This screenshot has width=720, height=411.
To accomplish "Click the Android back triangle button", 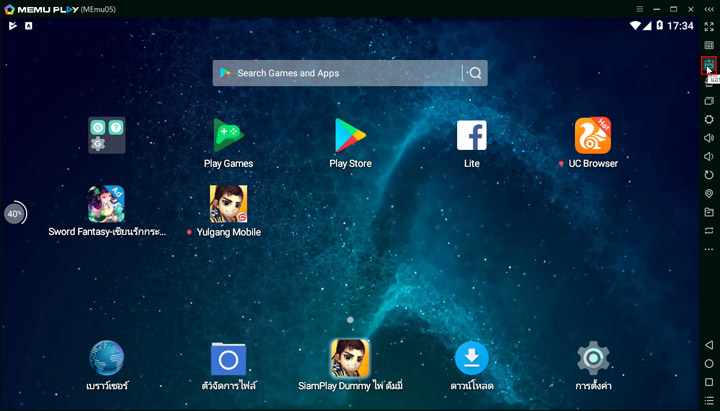I will (x=709, y=345).
